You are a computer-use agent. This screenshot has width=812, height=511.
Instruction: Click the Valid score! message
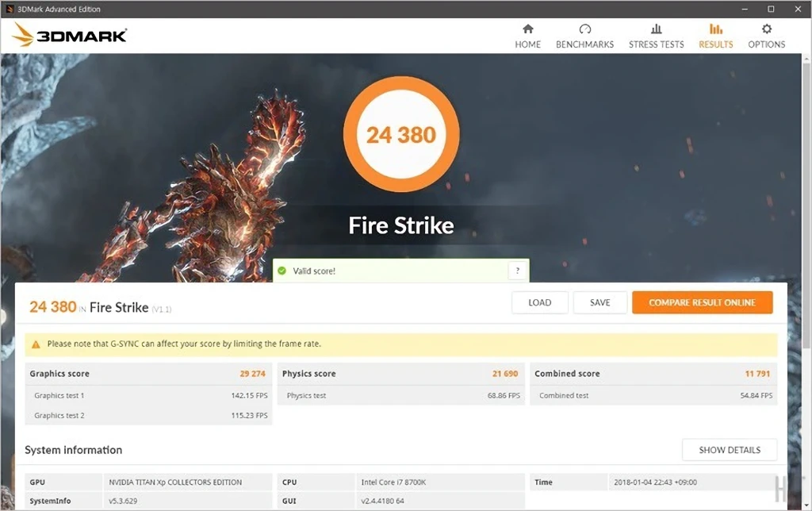314,271
